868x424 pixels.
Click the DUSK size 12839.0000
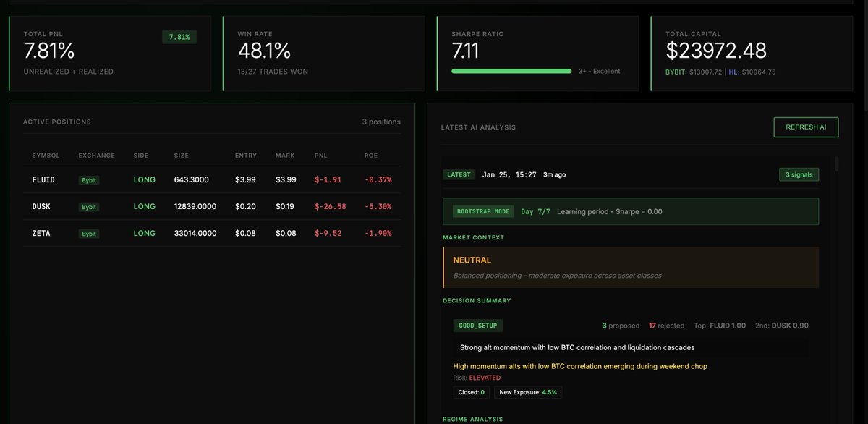pyautogui.click(x=195, y=206)
